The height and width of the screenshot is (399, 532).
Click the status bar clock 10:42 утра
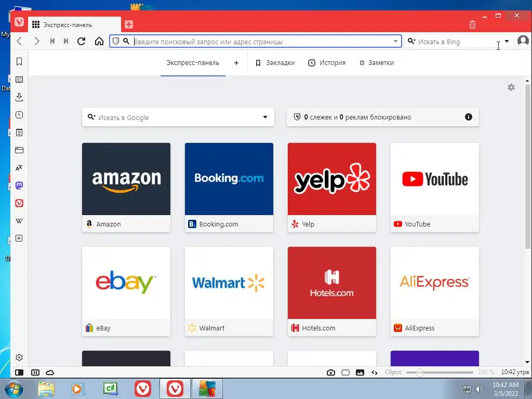[515, 372]
